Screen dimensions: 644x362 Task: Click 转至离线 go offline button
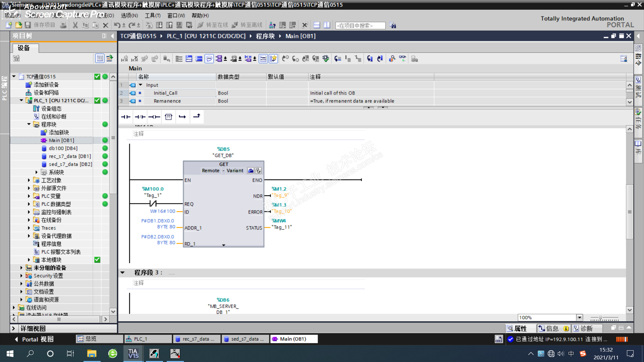[247, 25]
